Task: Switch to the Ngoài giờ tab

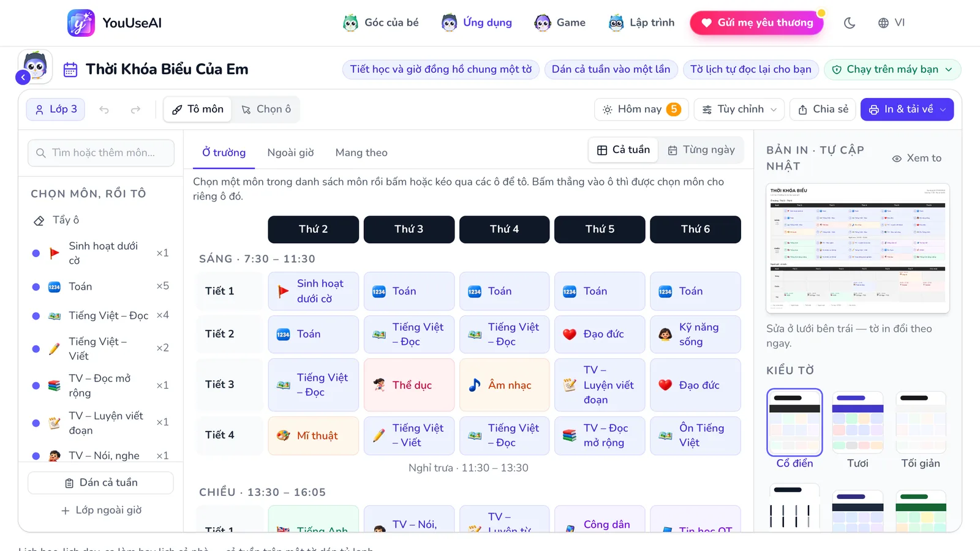Action: click(290, 153)
